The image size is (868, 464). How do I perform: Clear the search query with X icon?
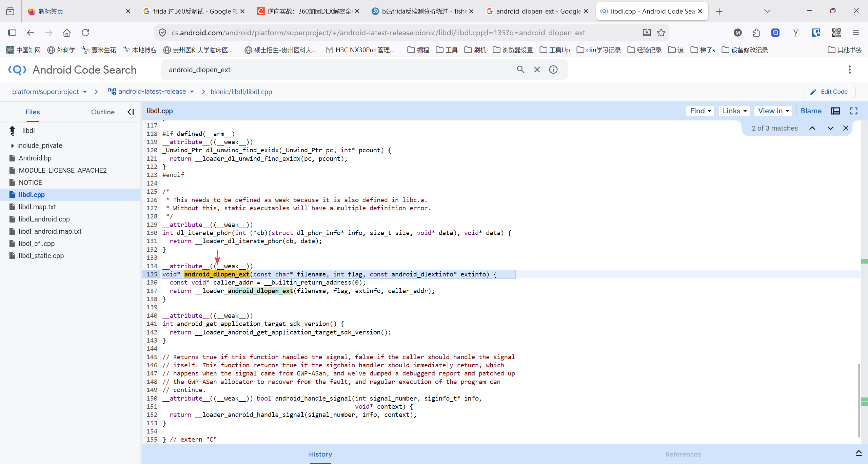pos(537,70)
